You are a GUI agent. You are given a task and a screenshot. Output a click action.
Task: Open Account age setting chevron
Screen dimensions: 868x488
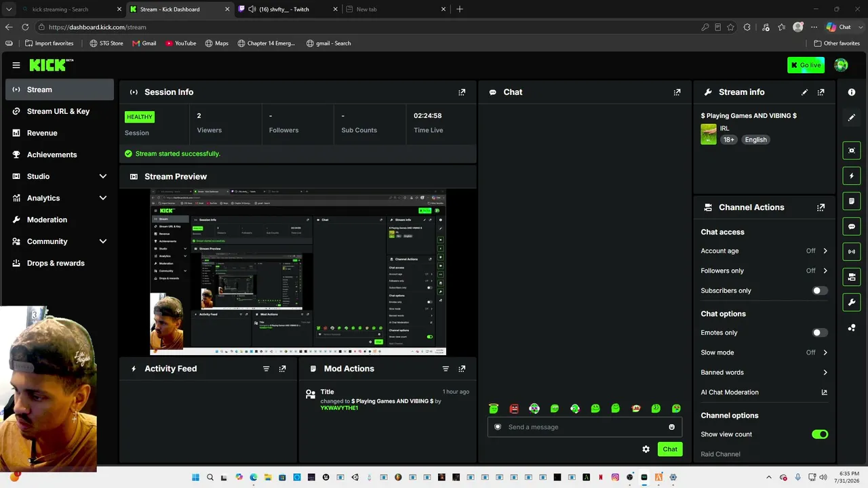coord(825,251)
